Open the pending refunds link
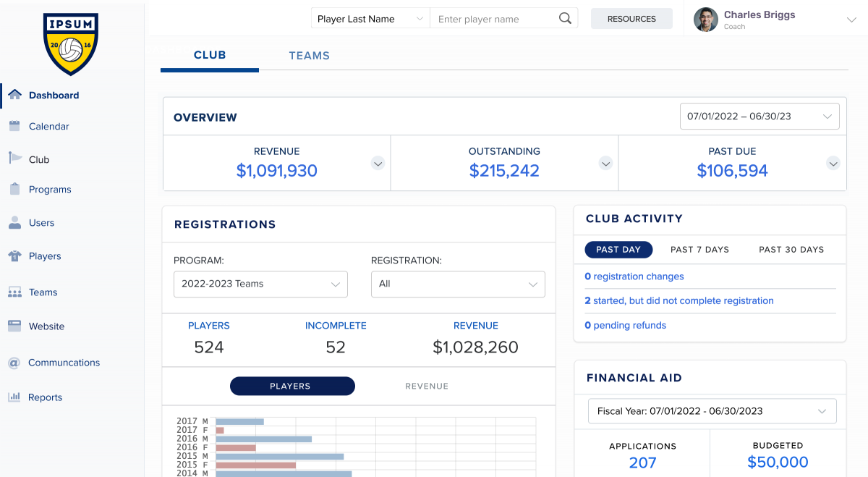Image resolution: width=868 pixels, height=477 pixels. (625, 325)
